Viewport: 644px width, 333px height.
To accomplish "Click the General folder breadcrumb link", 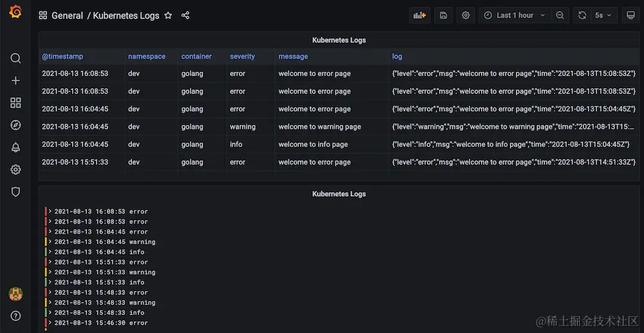I will 67,15.
